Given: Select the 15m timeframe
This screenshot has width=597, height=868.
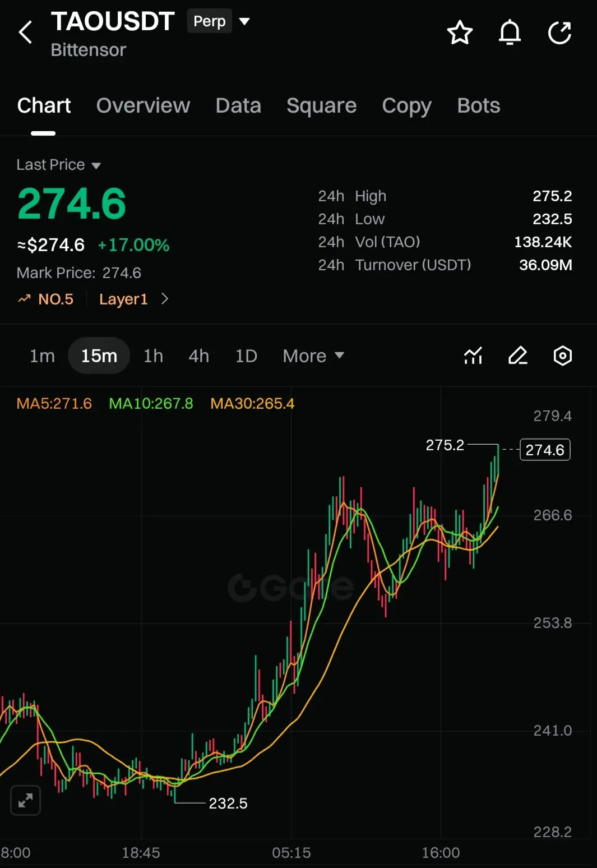Looking at the screenshot, I should (99, 355).
